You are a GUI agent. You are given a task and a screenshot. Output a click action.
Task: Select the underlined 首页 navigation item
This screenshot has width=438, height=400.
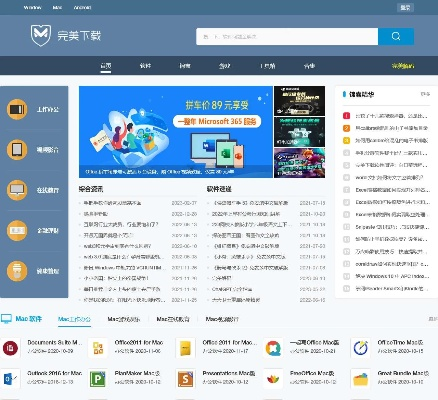click(106, 66)
